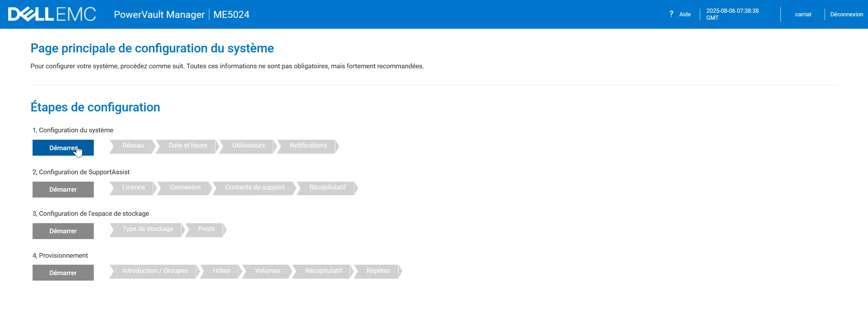Viewport: 868px width, 333px height.
Task: Choose the Type de stockage step
Action: click(x=148, y=229)
